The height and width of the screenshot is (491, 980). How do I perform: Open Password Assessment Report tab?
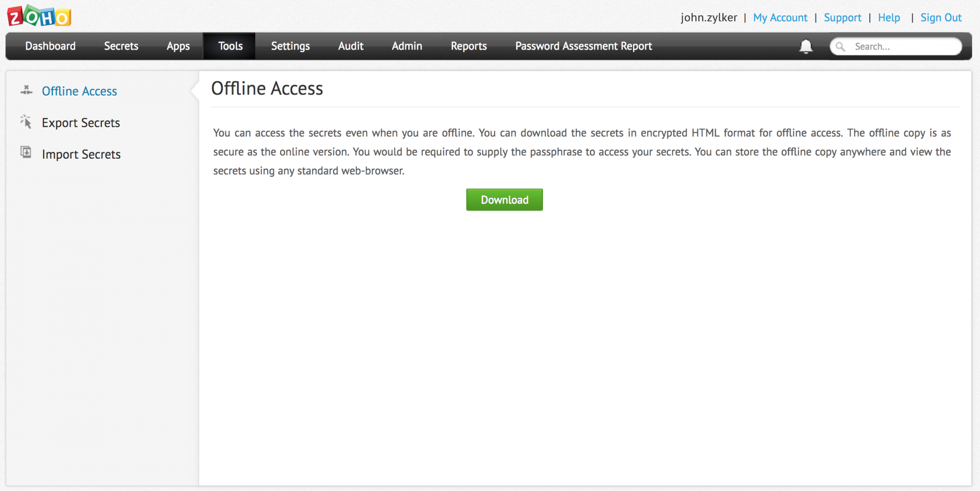(584, 46)
